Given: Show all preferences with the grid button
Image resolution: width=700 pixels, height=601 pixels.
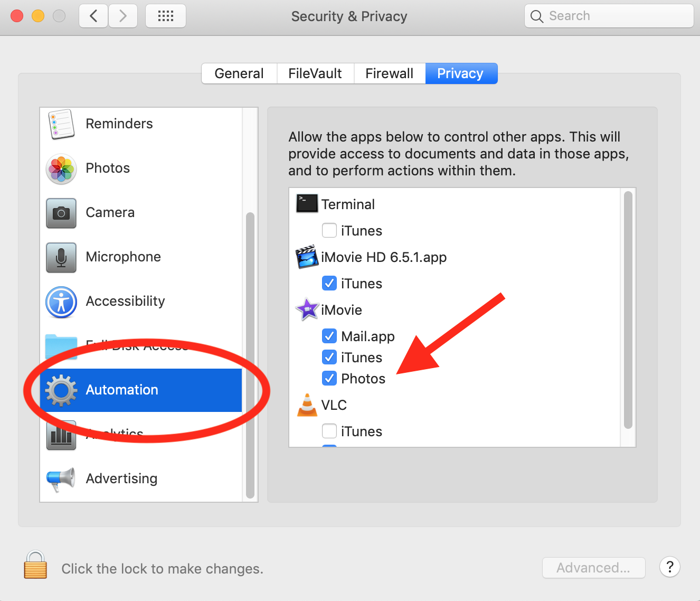Looking at the screenshot, I should pos(166,16).
